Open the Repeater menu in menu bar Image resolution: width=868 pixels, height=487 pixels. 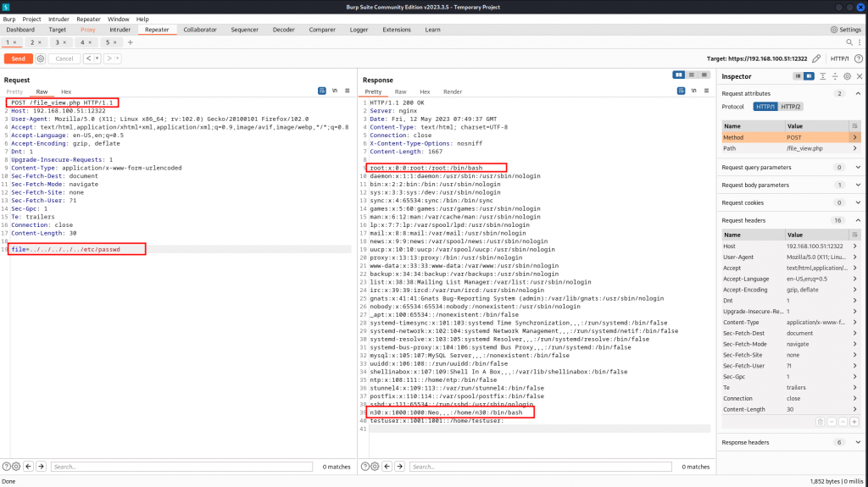coord(88,19)
